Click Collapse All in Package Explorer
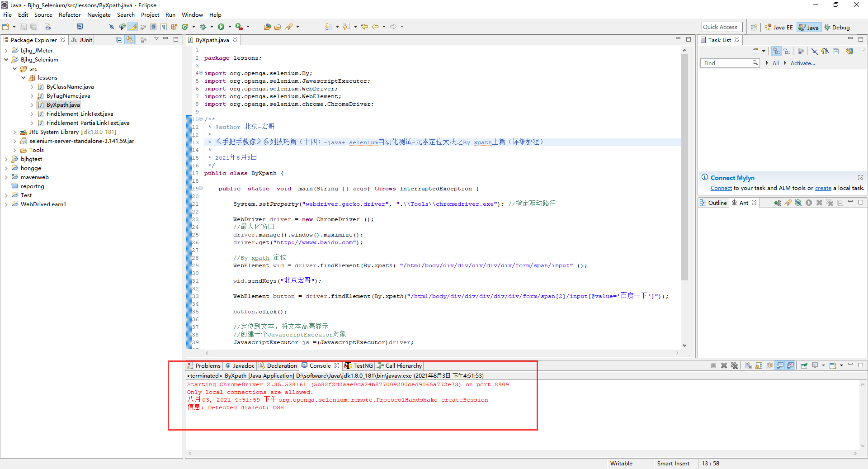 tap(119, 40)
